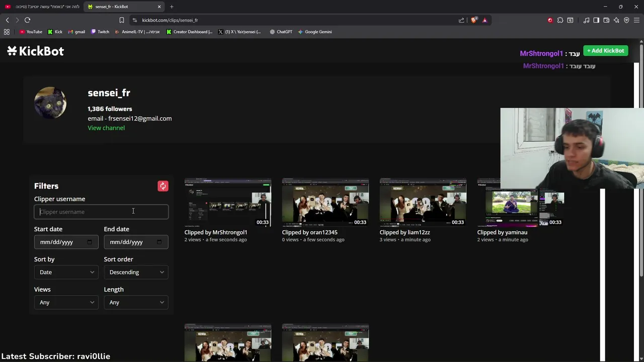This screenshot has height=362, width=644.
Task: Open the Creator Dashboard bookmark
Action: click(189, 32)
